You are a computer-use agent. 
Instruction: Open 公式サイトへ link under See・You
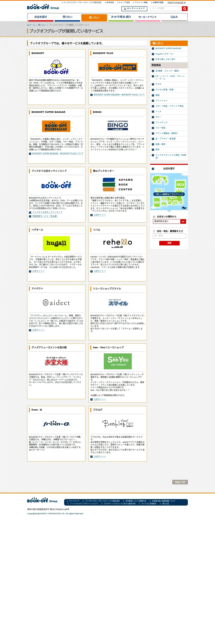[100, 399]
